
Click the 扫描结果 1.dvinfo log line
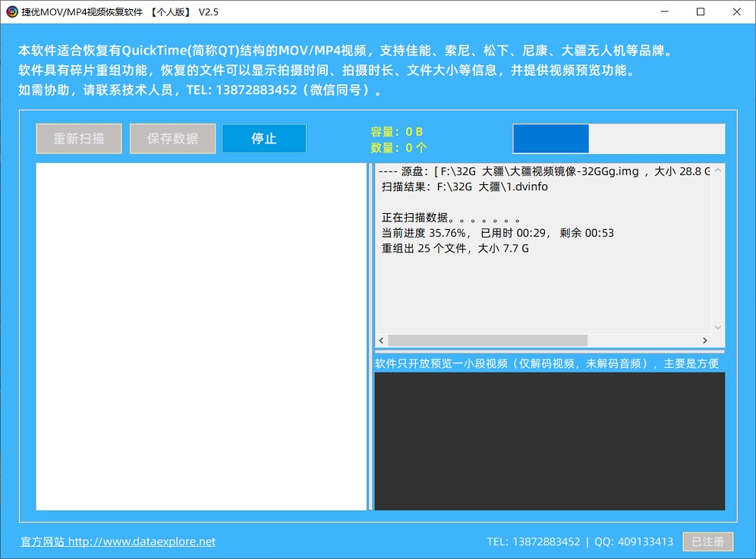[x=465, y=187]
